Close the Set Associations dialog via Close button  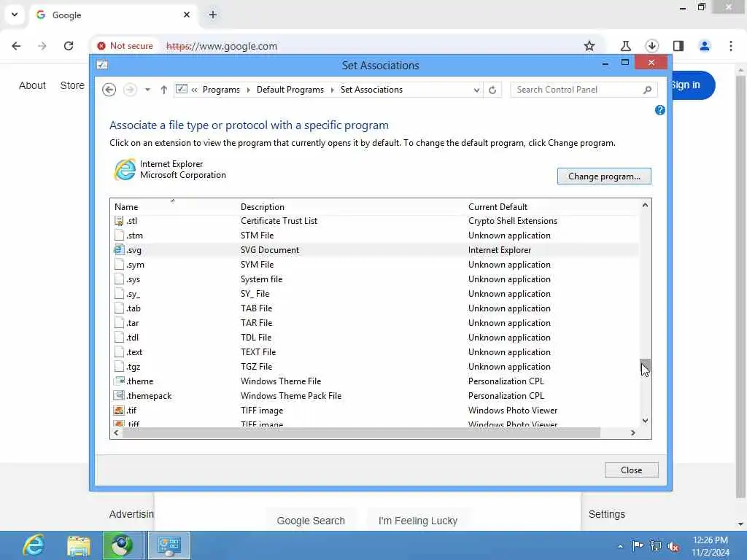(x=631, y=470)
